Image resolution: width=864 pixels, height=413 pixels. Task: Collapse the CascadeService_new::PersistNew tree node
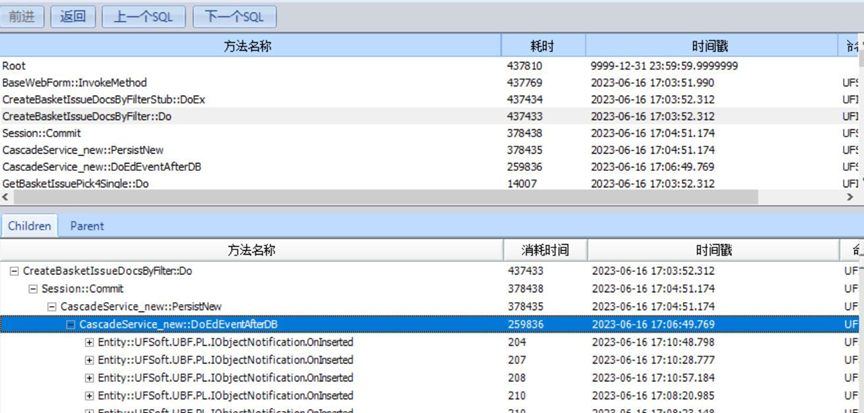(52, 307)
